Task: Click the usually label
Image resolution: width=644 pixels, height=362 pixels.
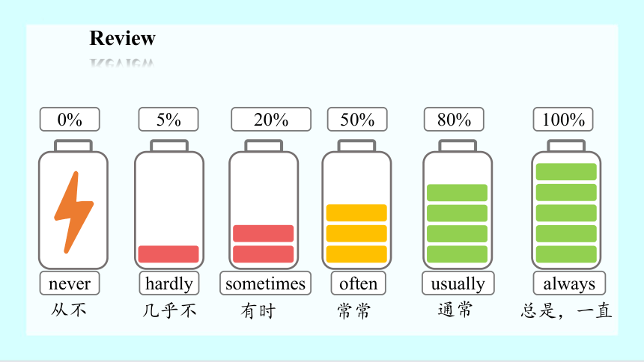Action: click(x=458, y=283)
